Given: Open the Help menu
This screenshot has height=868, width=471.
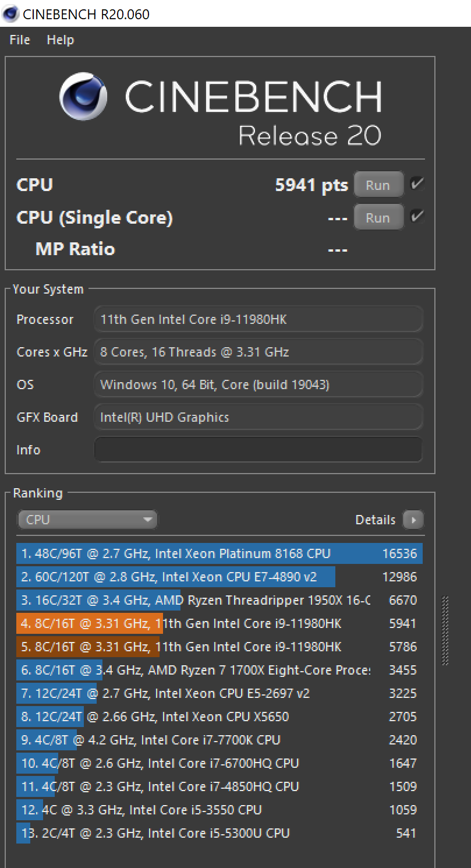Looking at the screenshot, I should [x=61, y=40].
